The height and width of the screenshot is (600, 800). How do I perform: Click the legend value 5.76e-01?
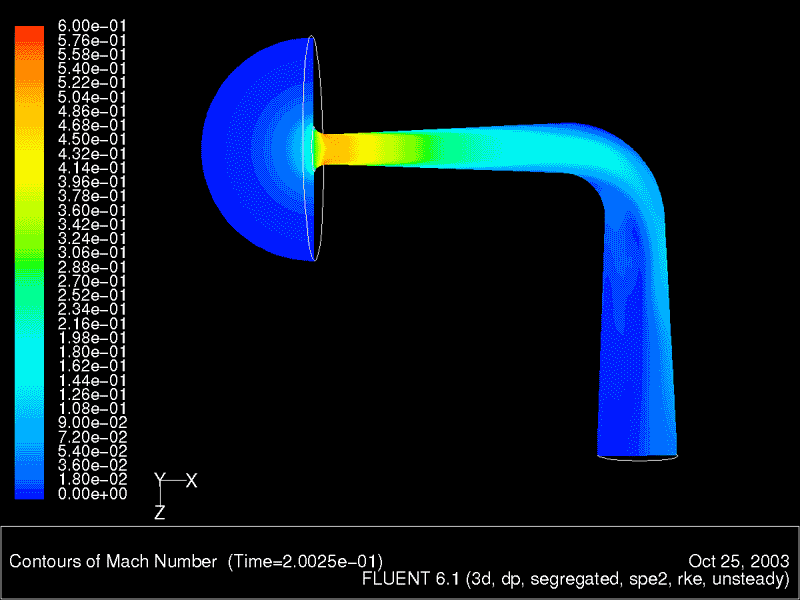[x=92, y=40]
